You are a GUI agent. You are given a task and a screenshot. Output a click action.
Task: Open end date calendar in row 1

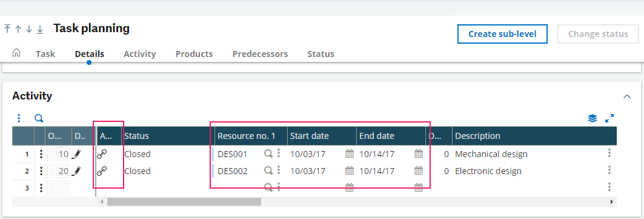tap(419, 153)
